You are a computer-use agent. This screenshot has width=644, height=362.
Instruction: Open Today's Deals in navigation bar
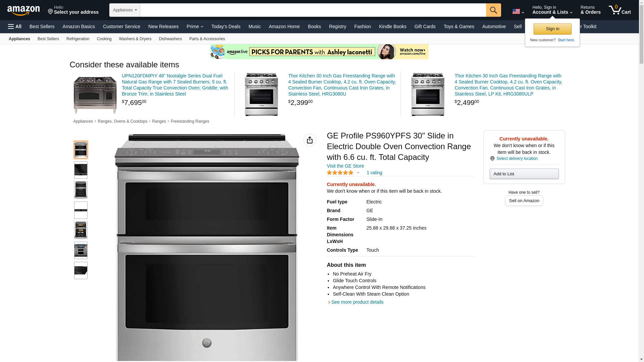pyautogui.click(x=226, y=26)
